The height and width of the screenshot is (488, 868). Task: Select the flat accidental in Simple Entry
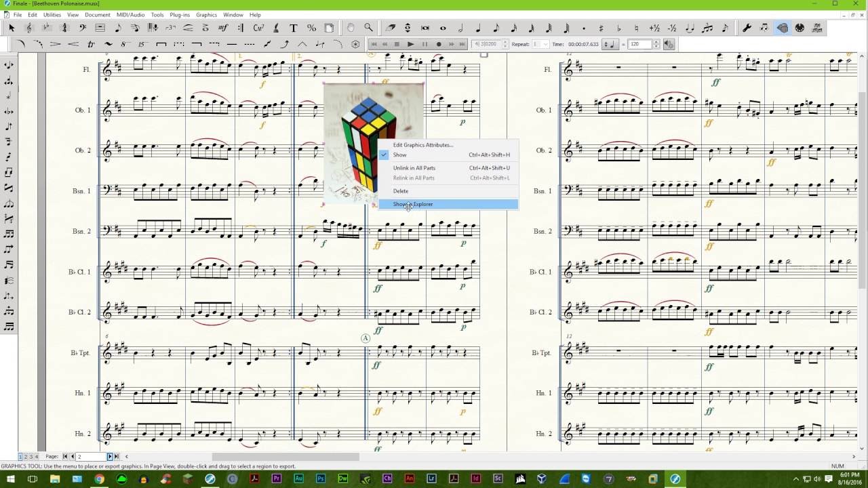pos(619,28)
